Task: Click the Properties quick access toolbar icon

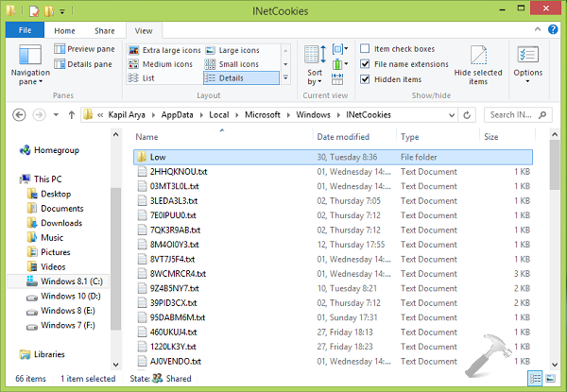Action: pos(34,11)
